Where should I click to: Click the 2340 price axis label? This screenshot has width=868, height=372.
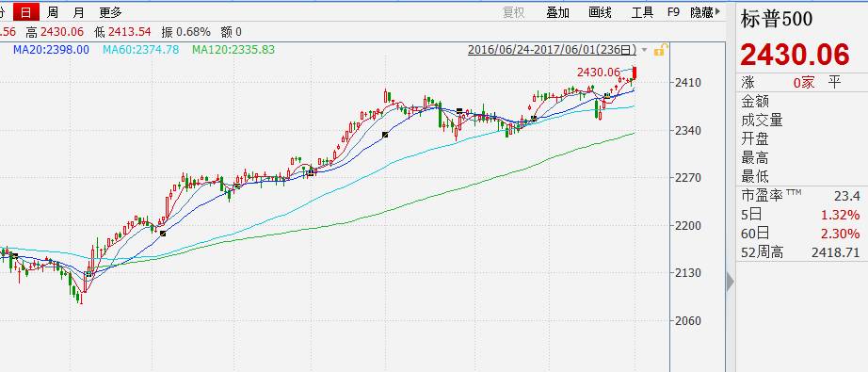click(688, 131)
